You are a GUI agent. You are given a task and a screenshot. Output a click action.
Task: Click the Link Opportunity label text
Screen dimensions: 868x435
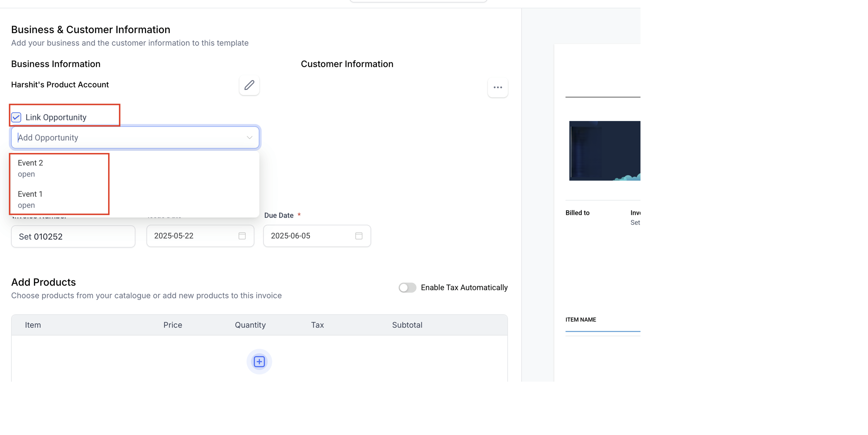[x=56, y=117]
